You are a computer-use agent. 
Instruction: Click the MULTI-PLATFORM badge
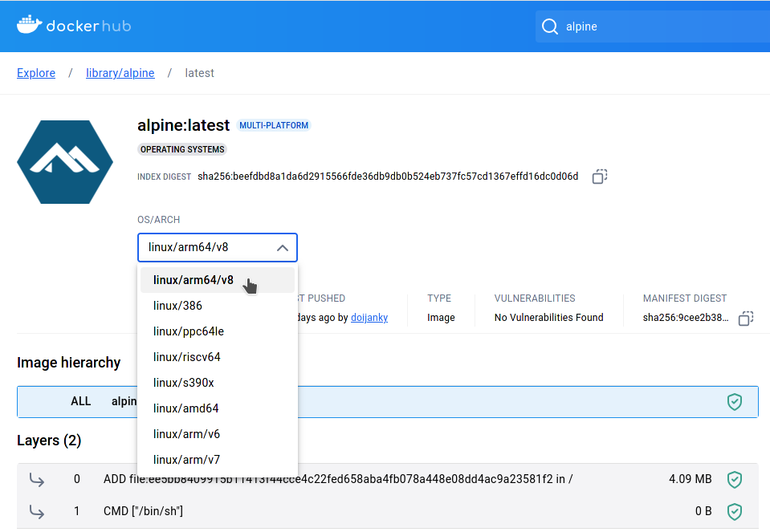pyautogui.click(x=274, y=125)
